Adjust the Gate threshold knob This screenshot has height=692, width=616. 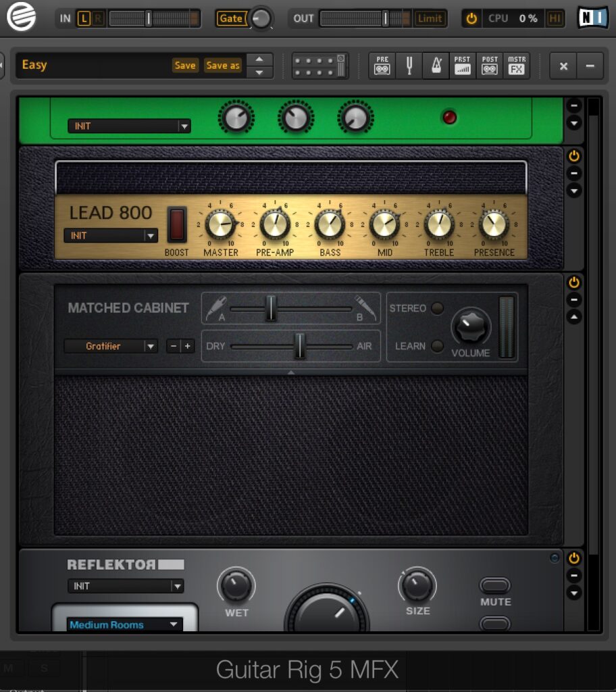[x=261, y=18]
